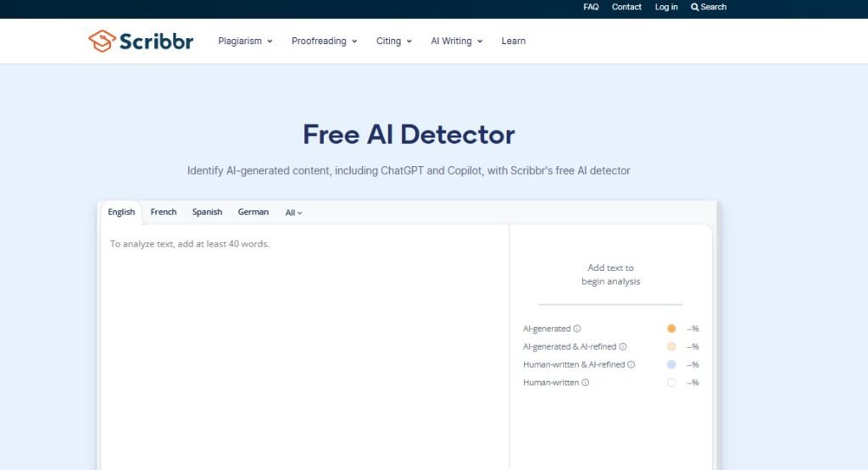The width and height of the screenshot is (868, 470).
Task: Switch to the French tab
Action: pyautogui.click(x=164, y=212)
